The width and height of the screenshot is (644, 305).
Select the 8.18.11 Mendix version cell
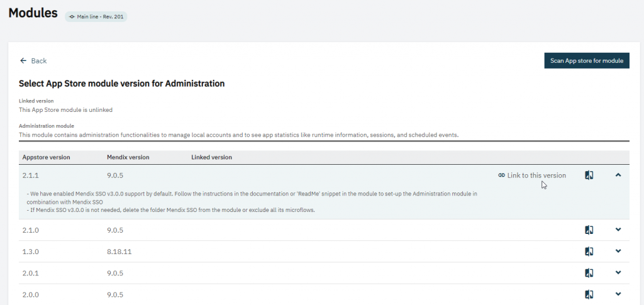click(119, 252)
